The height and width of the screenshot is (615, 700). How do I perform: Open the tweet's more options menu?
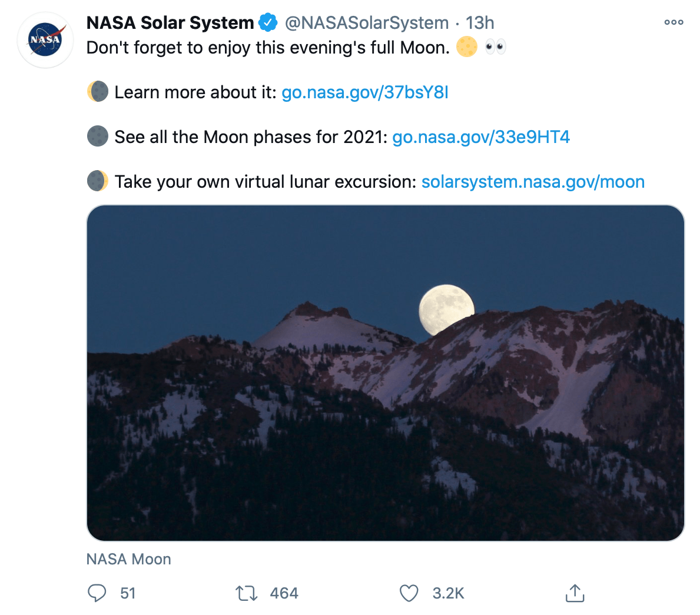[x=674, y=22]
